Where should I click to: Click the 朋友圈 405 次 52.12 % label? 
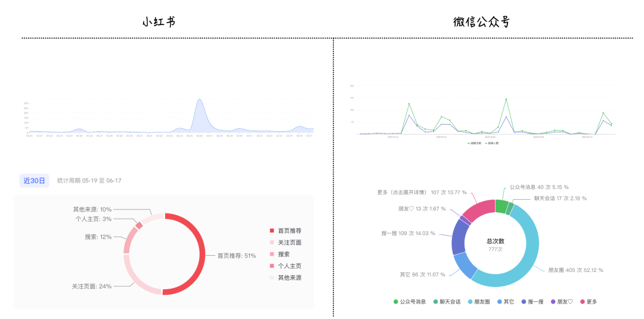coord(576,270)
